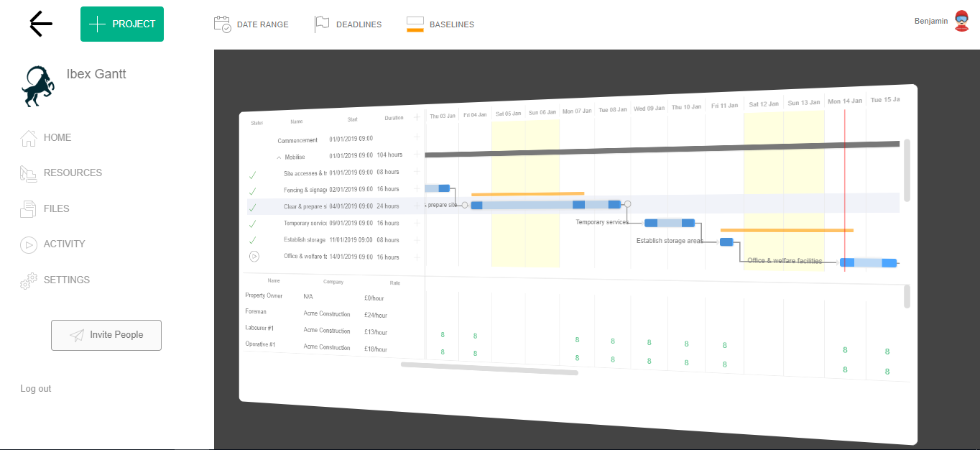Open ACTIVITY in the sidebar

coord(52,244)
